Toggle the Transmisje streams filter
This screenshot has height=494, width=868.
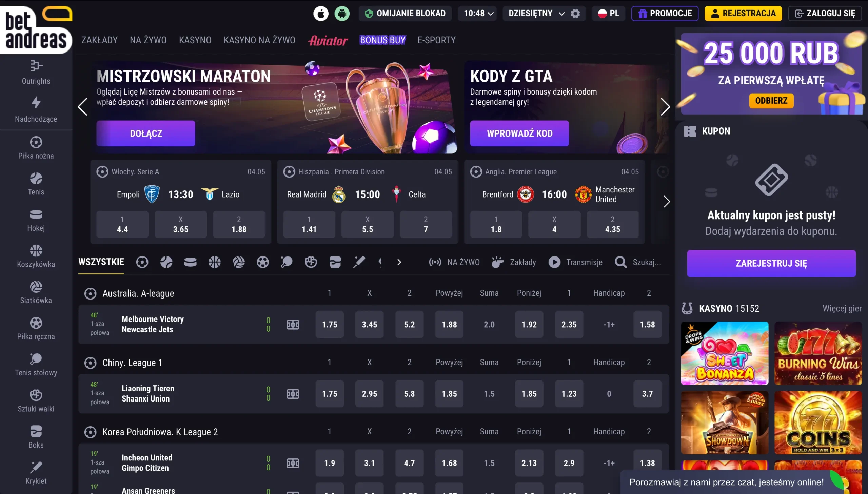point(575,262)
